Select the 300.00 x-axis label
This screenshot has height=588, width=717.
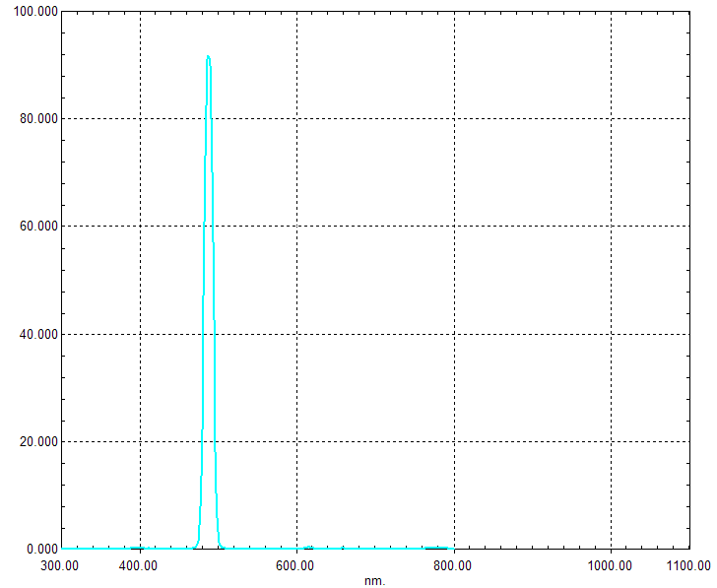point(60,565)
